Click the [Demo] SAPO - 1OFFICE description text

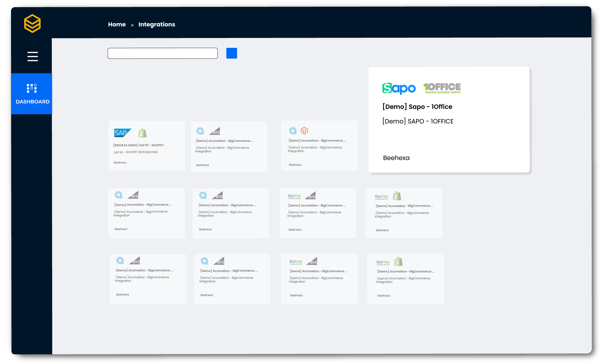pyautogui.click(x=418, y=121)
